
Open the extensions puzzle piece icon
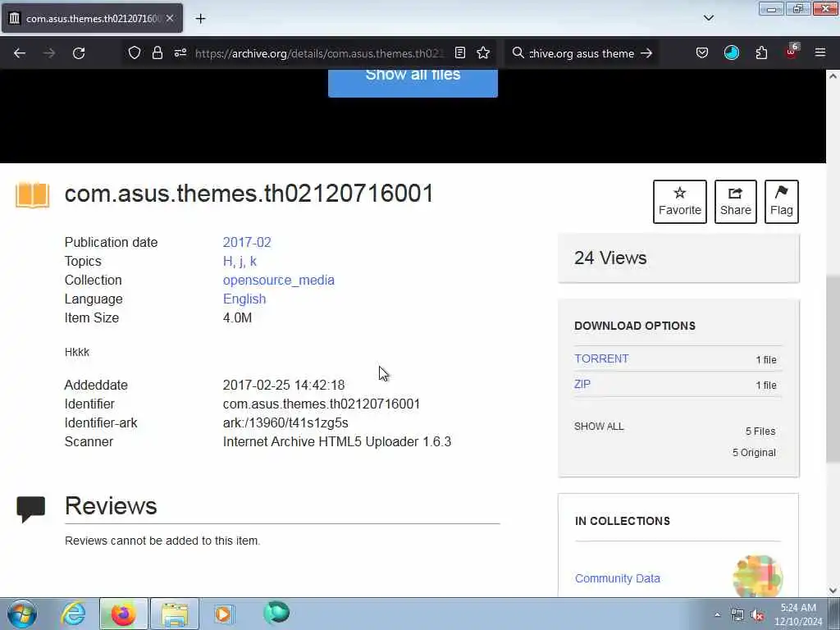[761, 52]
